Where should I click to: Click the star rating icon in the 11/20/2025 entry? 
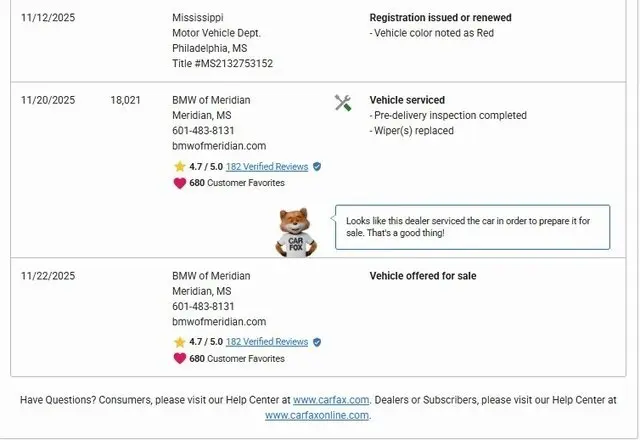click(x=179, y=167)
